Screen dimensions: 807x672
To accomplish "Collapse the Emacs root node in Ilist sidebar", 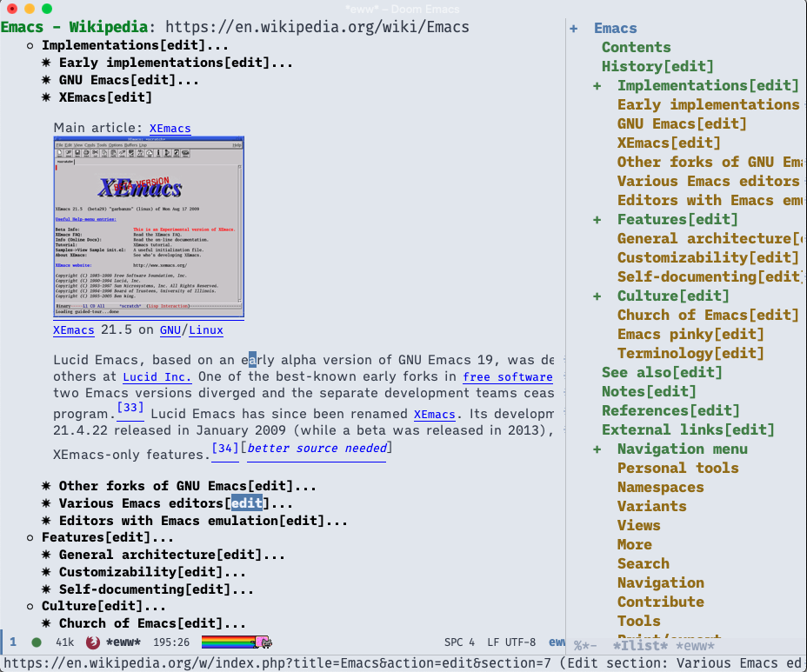I will (574, 29).
